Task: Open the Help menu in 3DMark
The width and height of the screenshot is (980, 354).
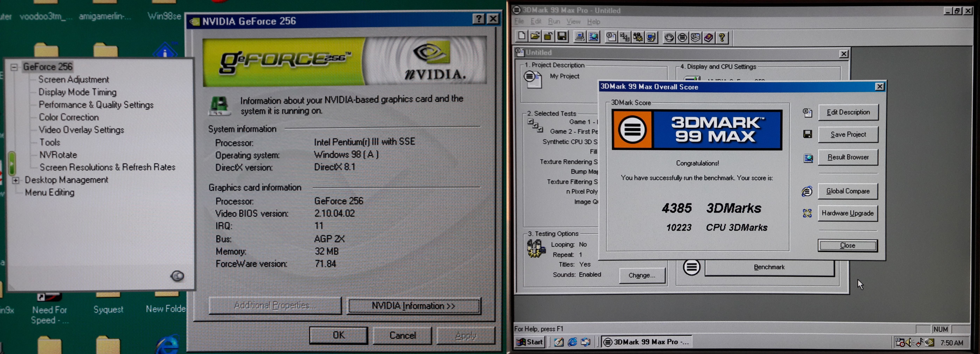Action: [x=593, y=22]
